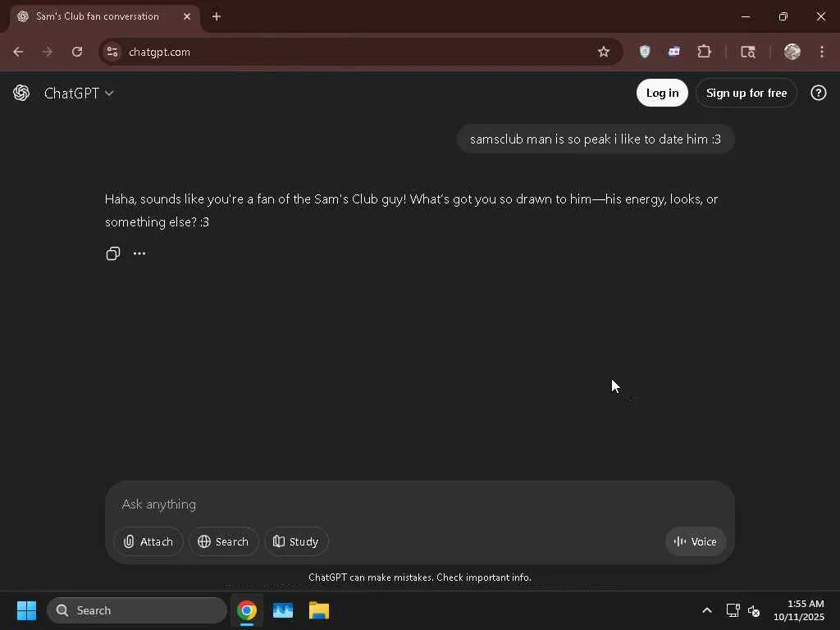
Task: Open more actions for the response
Action: [139, 253]
